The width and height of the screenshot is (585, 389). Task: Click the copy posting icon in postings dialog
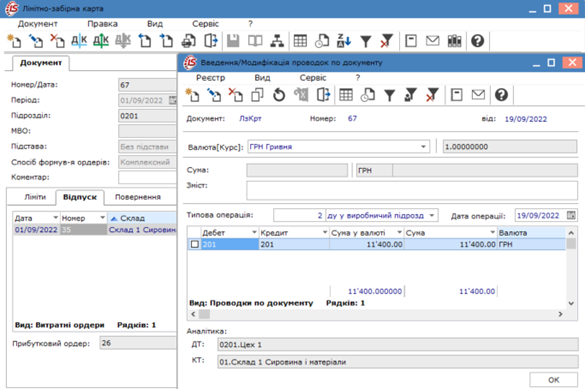pyautogui.click(x=257, y=95)
